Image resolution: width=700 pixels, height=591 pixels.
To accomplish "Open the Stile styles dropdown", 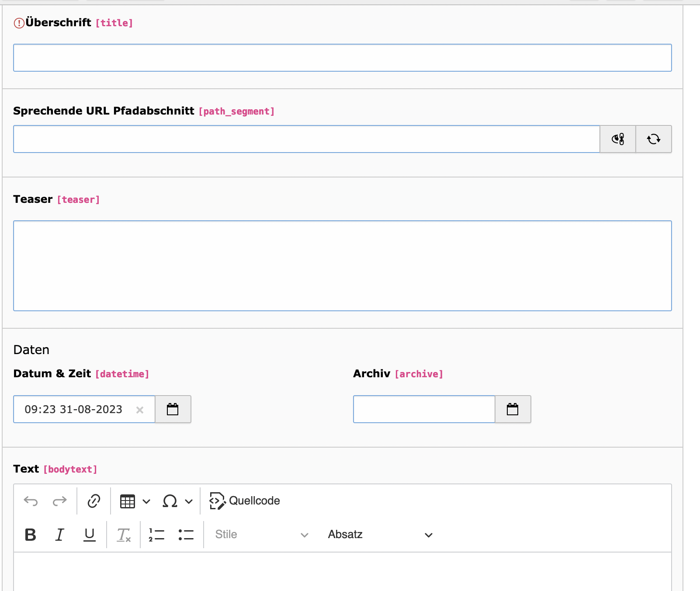I will (x=261, y=535).
